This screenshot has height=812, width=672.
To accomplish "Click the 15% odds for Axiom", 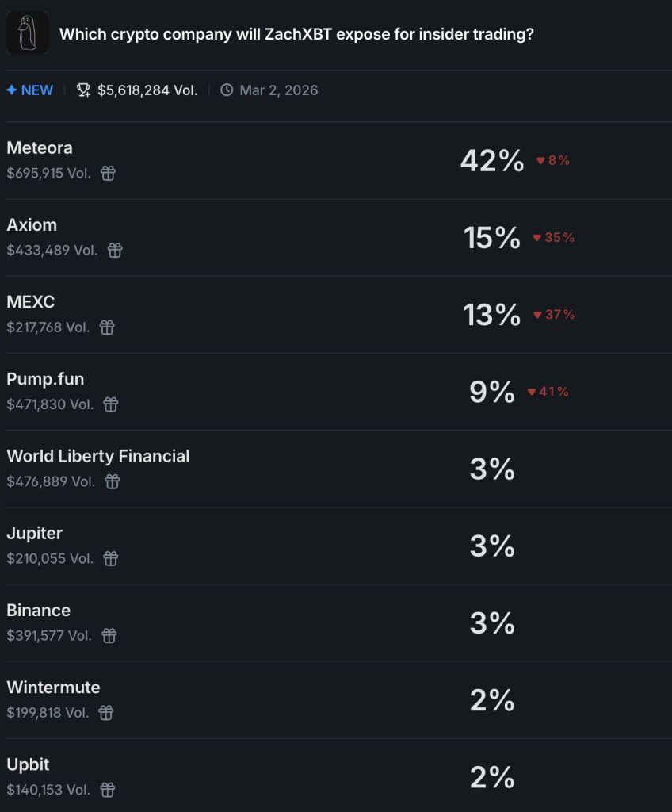I will [490, 237].
